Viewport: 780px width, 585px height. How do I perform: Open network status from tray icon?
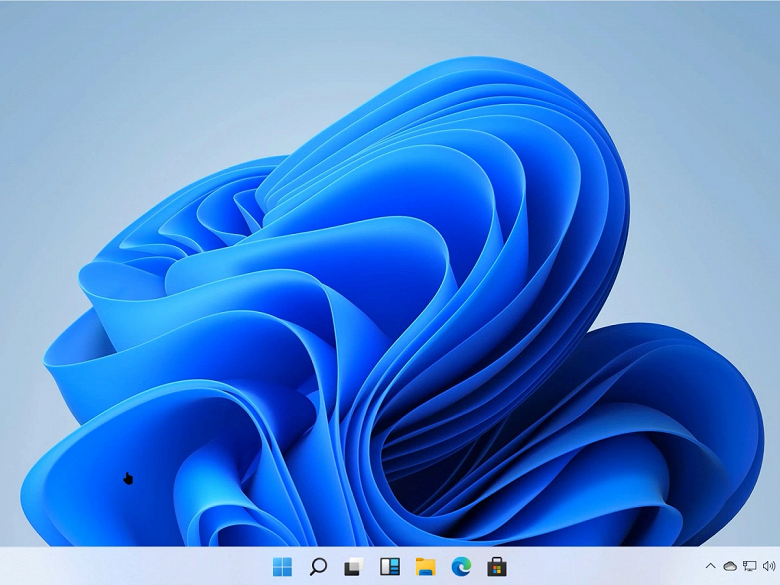(x=749, y=567)
